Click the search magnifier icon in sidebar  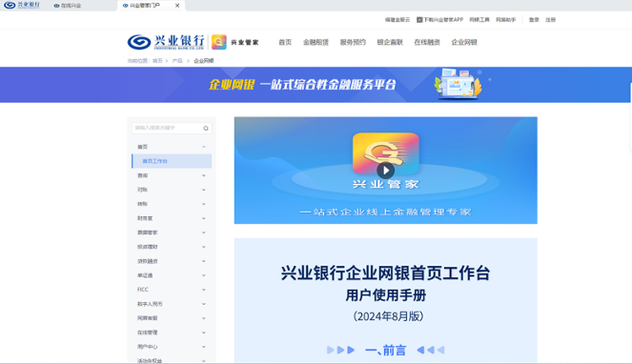[206, 129]
